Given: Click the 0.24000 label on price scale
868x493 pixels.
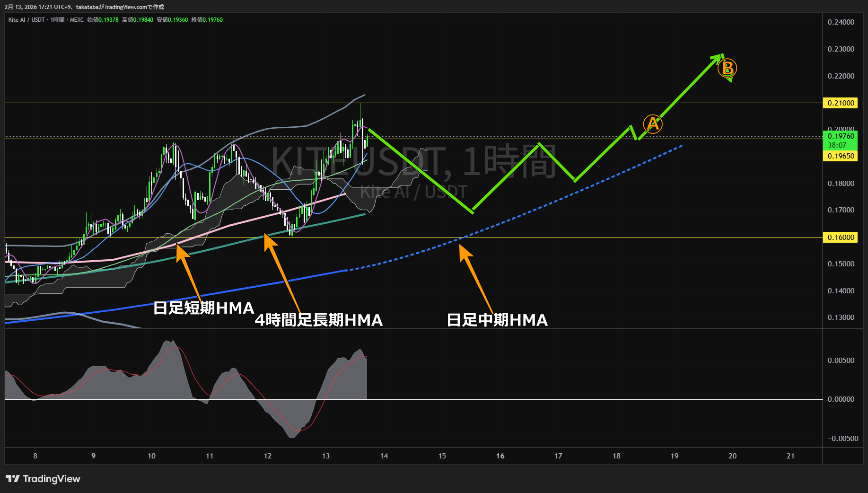Looking at the screenshot, I should click(841, 22).
